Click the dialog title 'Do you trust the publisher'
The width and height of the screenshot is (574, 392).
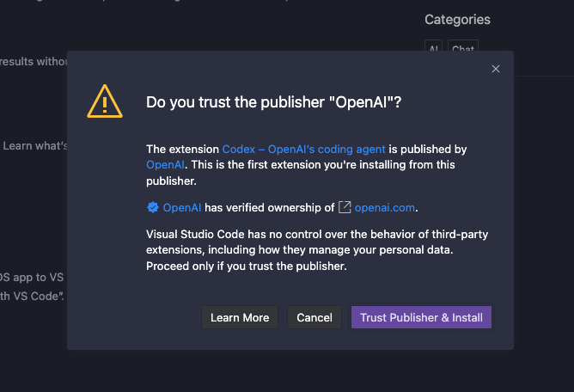[274, 102]
